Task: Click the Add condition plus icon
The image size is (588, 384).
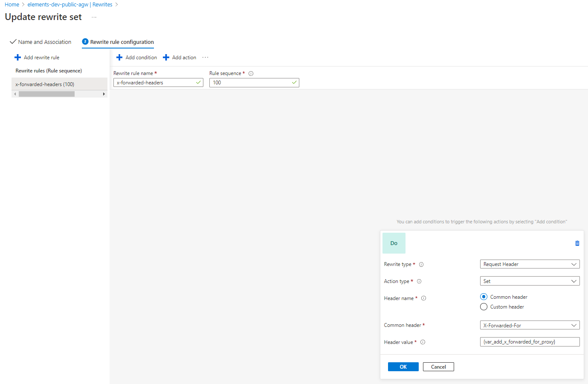Action: (x=119, y=57)
